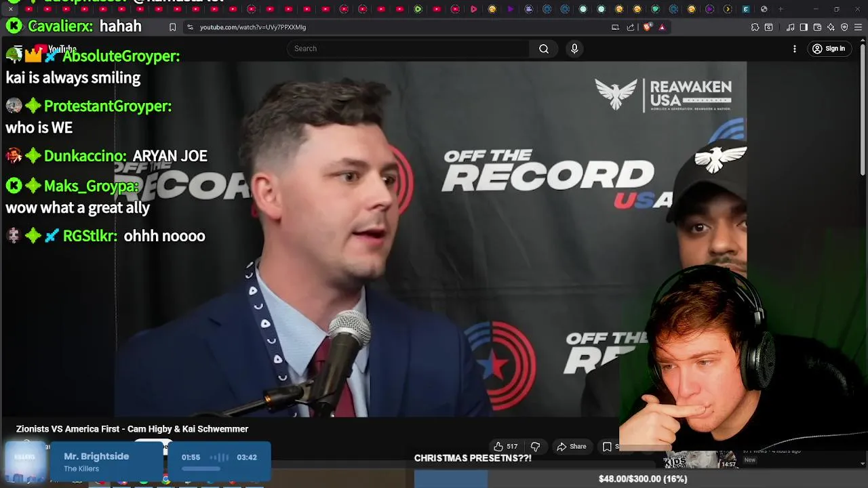Screen dimensions: 868x488
Task: Click The Killers artist name
Action: (x=81, y=469)
